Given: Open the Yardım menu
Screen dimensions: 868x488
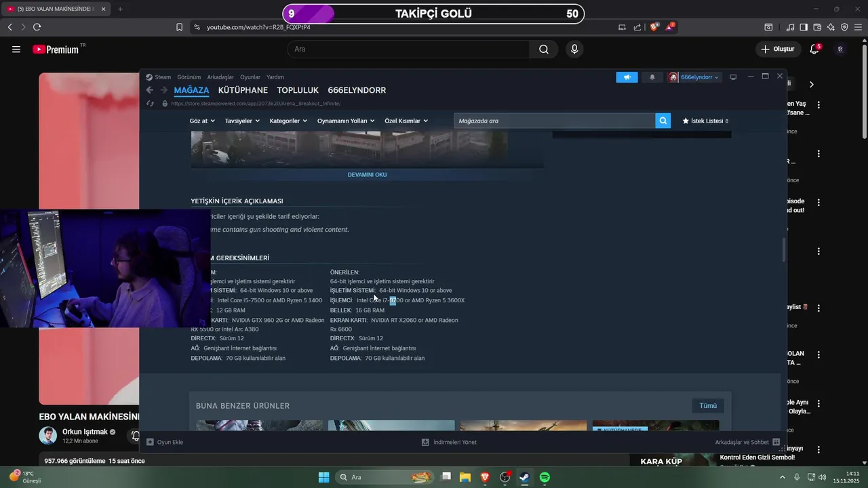Looking at the screenshot, I should tap(275, 77).
